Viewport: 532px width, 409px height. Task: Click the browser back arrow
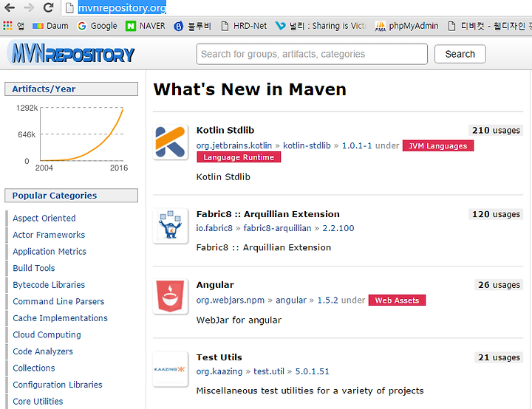click(10, 7)
